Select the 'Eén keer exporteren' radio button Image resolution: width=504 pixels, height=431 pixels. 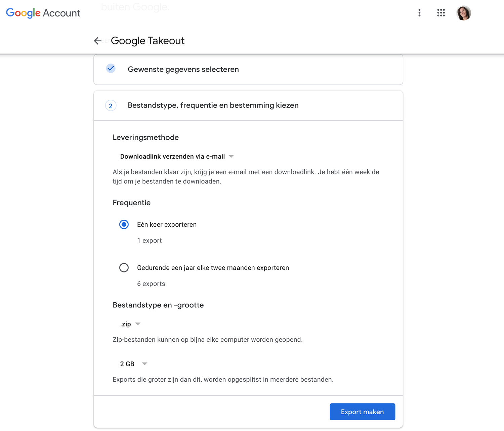pyautogui.click(x=124, y=224)
